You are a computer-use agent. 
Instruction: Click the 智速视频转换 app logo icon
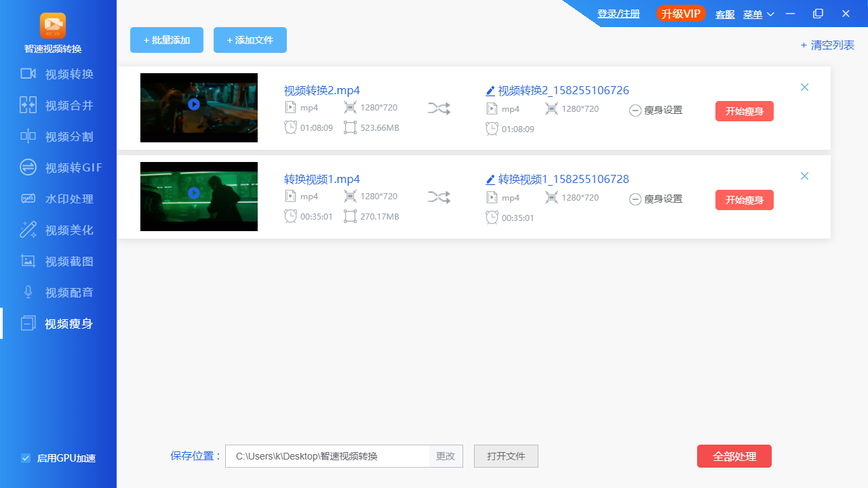(53, 26)
